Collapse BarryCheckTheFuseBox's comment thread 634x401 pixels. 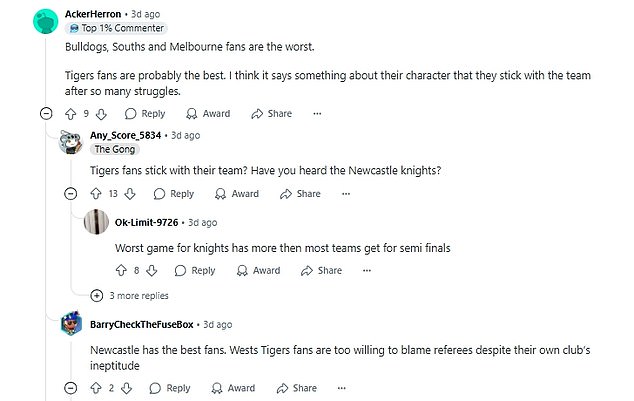coord(70,388)
